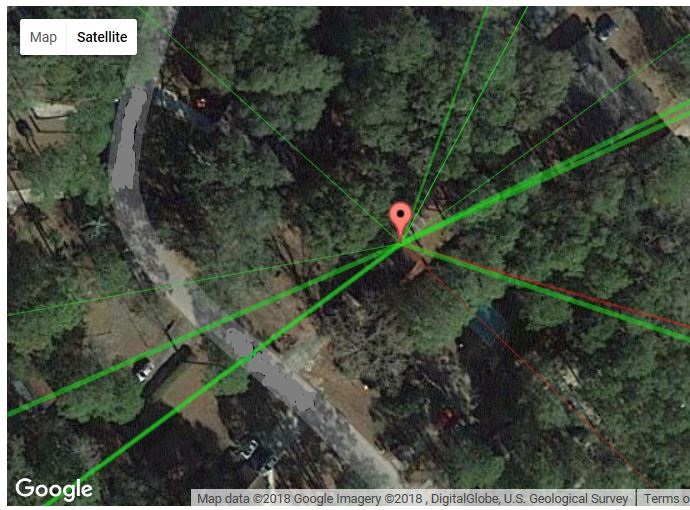Click the point where green lines converge
Image resolution: width=690 pixels, height=510 pixels.
click(x=401, y=244)
